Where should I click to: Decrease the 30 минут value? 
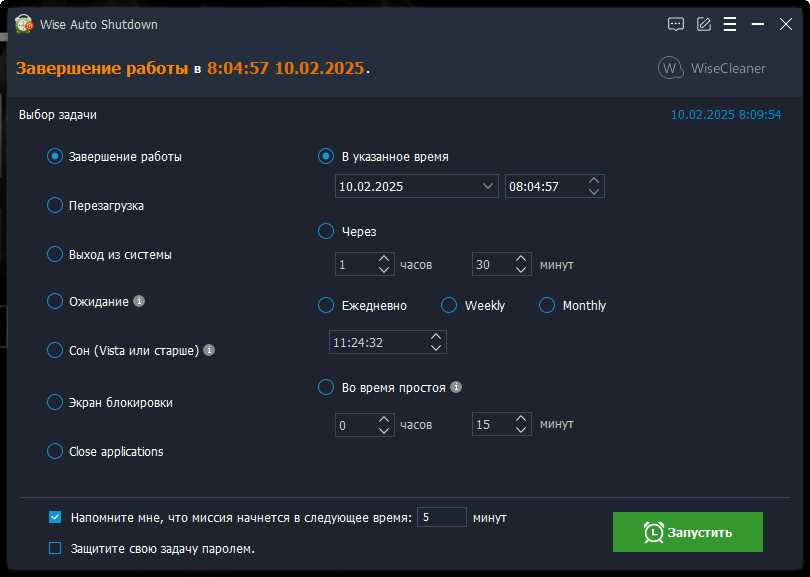(x=521, y=270)
